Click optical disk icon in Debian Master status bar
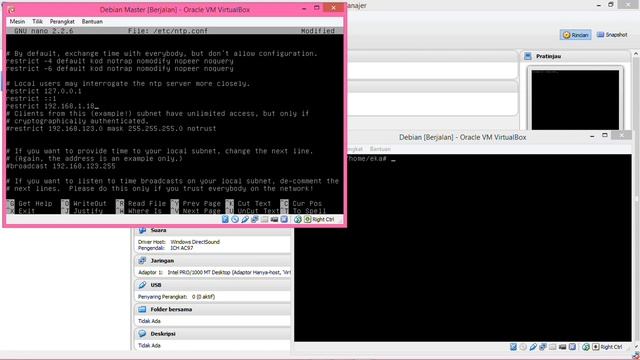This screenshot has width=640, height=360. 235,219
